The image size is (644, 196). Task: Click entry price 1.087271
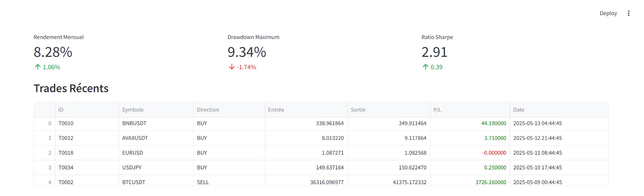[x=306, y=153]
